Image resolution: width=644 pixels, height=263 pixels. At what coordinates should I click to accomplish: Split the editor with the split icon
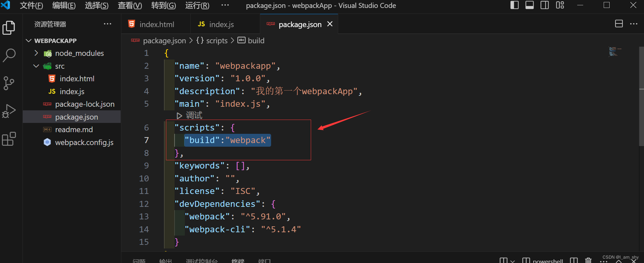click(619, 24)
